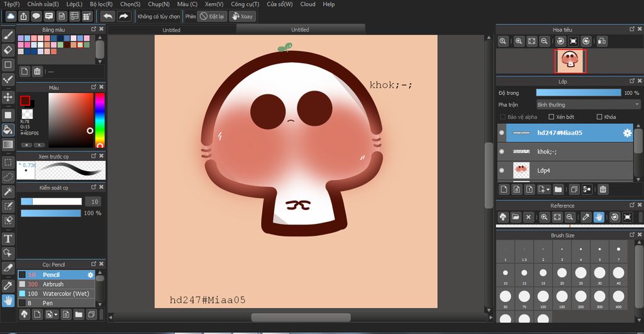The width and height of the screenshot is (644, 334).
Task: Select the Watercolor (Wet) brush
Action: 56,294
